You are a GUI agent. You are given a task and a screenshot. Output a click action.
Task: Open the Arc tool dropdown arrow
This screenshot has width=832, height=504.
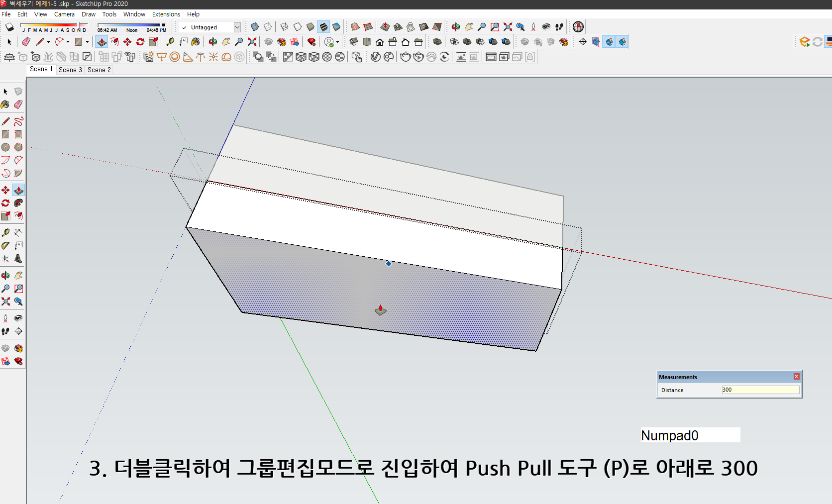68,42
